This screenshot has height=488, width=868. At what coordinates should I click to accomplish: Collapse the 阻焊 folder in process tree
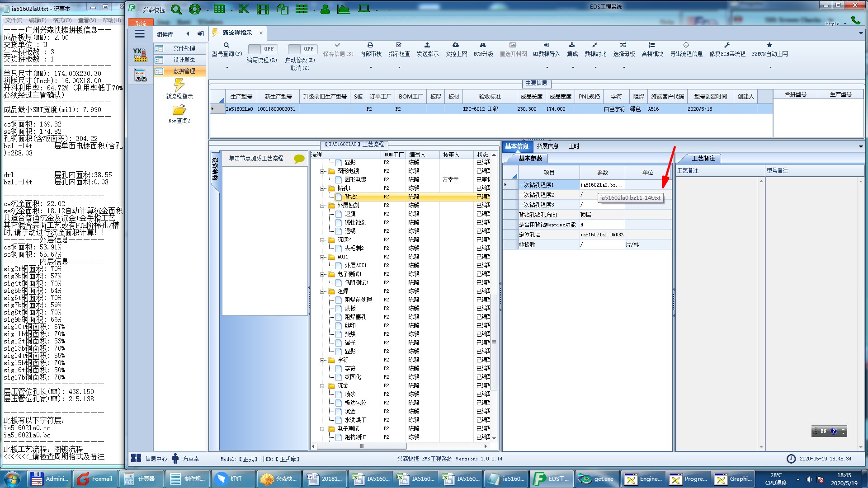tap(323, 291)
